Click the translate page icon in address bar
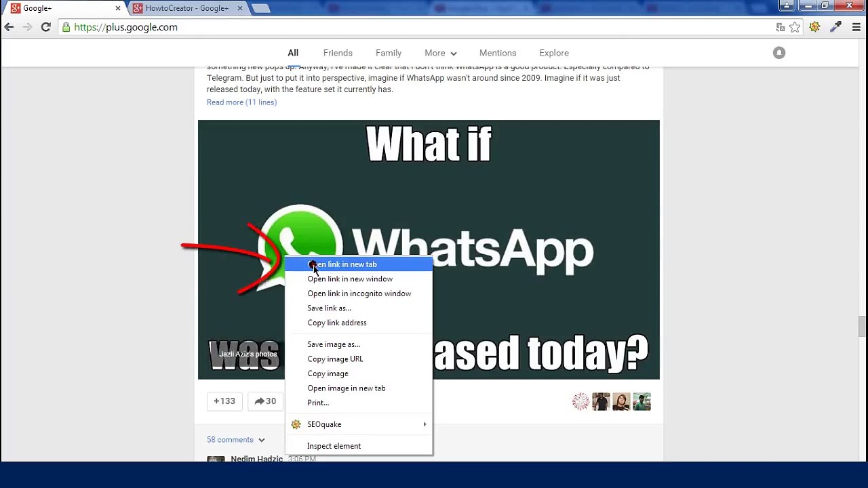This screenshot has width=868, height=488. point(781,27)
